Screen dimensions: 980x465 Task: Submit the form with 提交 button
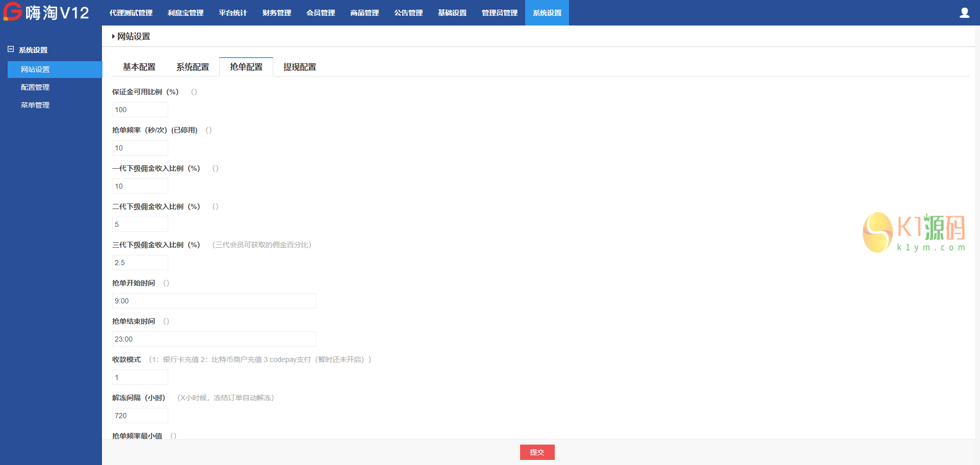(537, 452)
